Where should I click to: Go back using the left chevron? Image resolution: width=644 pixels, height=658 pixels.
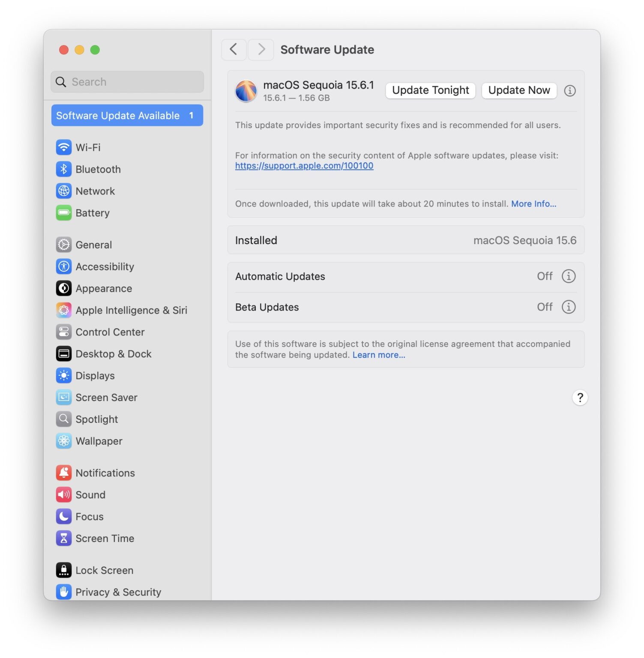pyautogui.click(x=234, y=50)
